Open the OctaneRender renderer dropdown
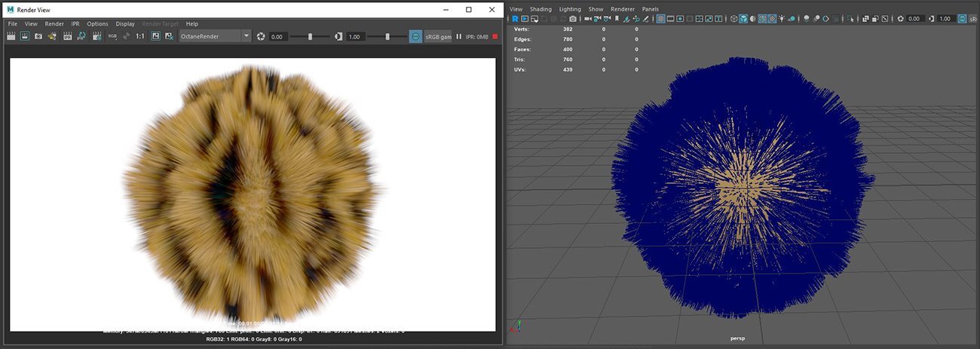The width and height of the screenshot is (980, 349). (x=215, y=36)
